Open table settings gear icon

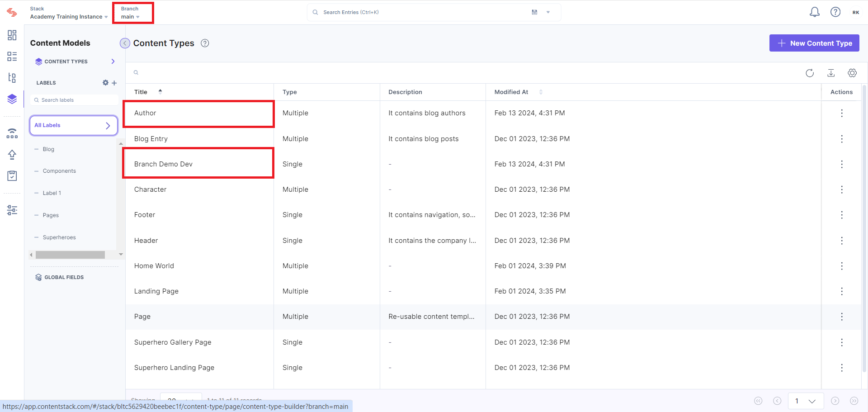tap(852, 73)
